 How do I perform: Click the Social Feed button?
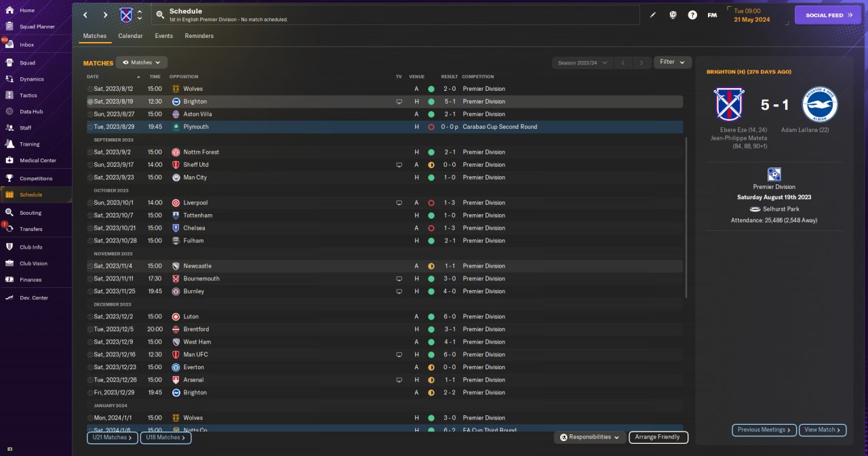[x=827, y=15]
